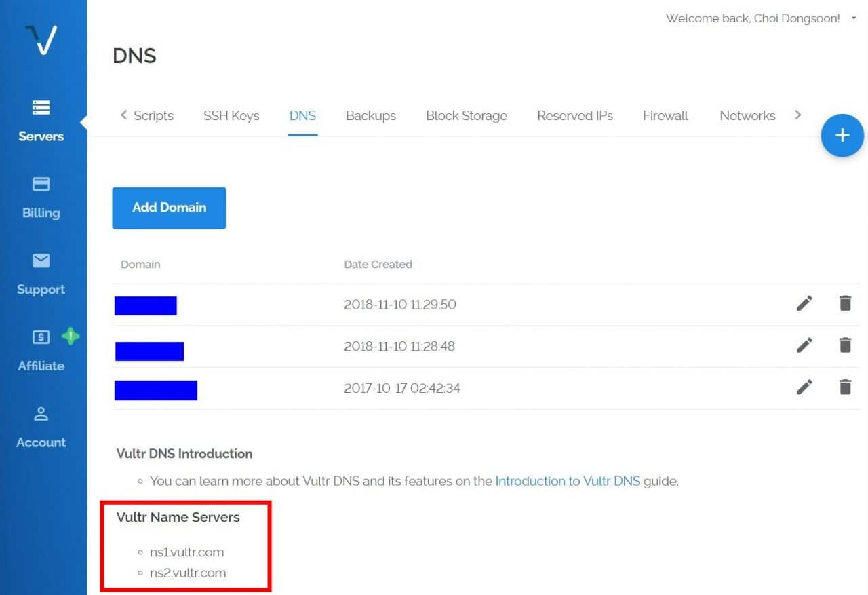Edit the domain created 2018-11-10 11:28:48
The width and height of the screenshot is (868, 595).
tap(804, 345)
